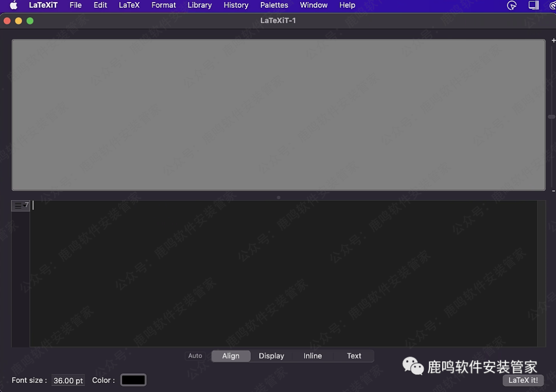556x392 pixels.
Task: Click the preview zoom slider knob
Action: pyautogui.click(x=552, y=117)
